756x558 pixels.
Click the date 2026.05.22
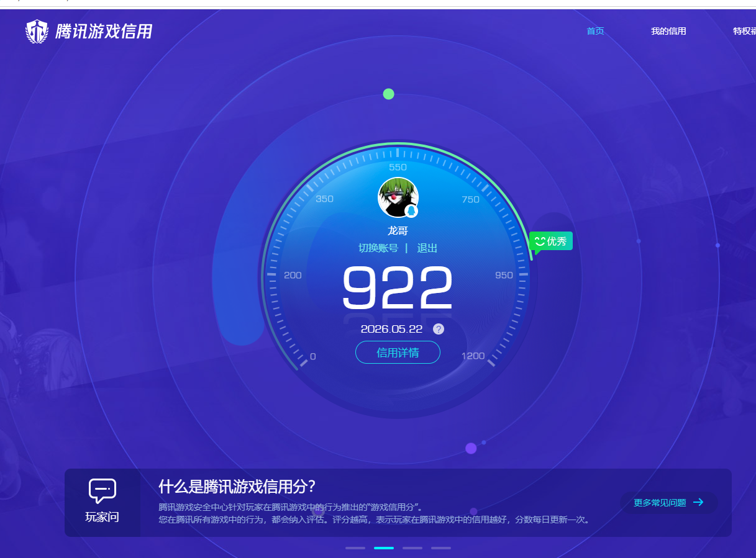coord(391,329)
